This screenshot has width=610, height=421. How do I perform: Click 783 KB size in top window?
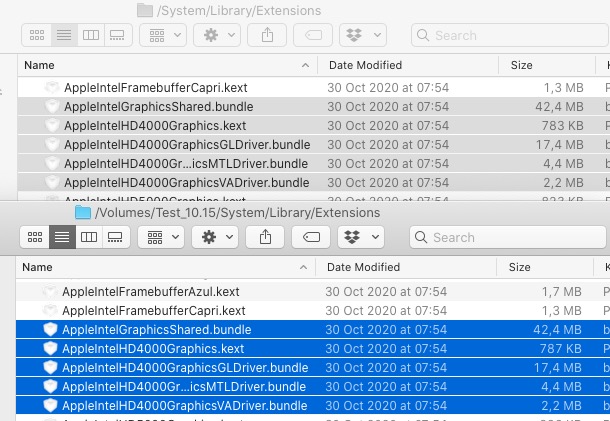click(563, 126)
